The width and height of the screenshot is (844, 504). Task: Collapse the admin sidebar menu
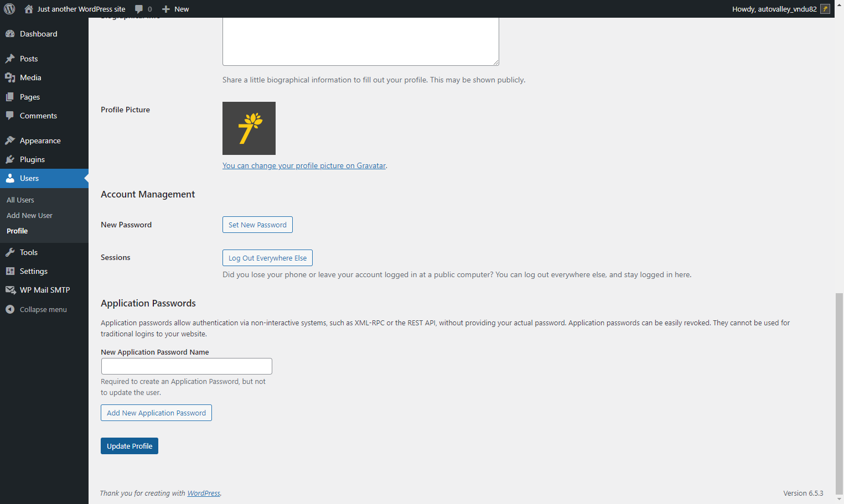(x=37, y=309)
